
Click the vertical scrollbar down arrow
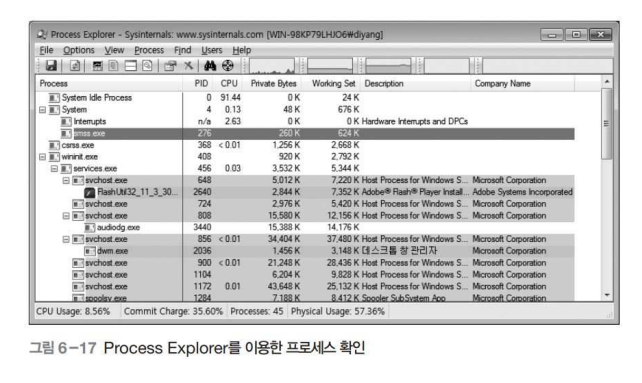(607, 295)
